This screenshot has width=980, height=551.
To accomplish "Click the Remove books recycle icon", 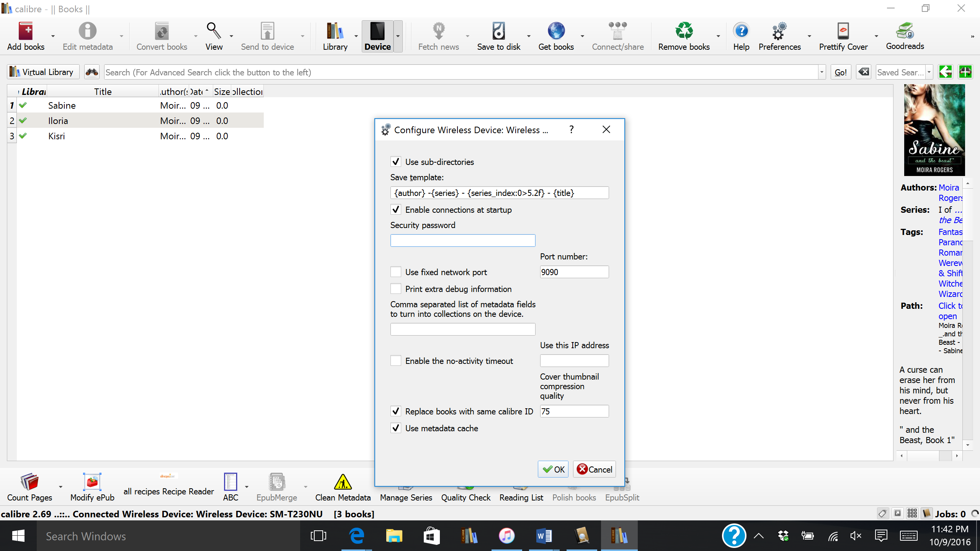I will pos(684,31).
